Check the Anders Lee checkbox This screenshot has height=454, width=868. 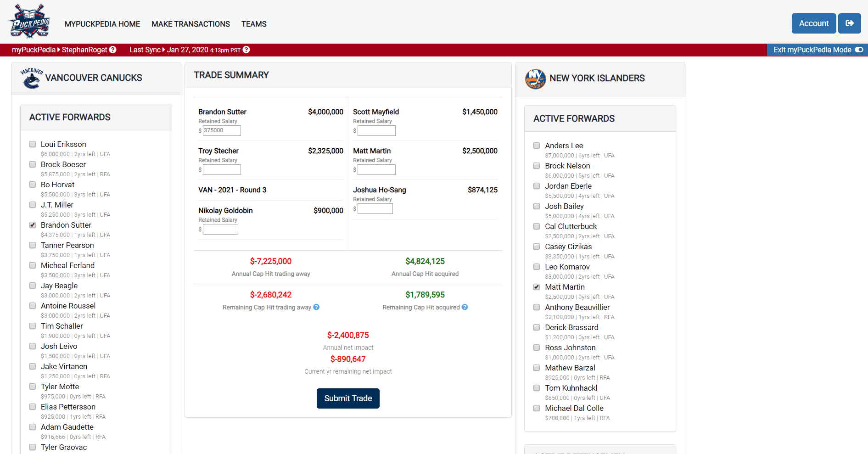537,146
